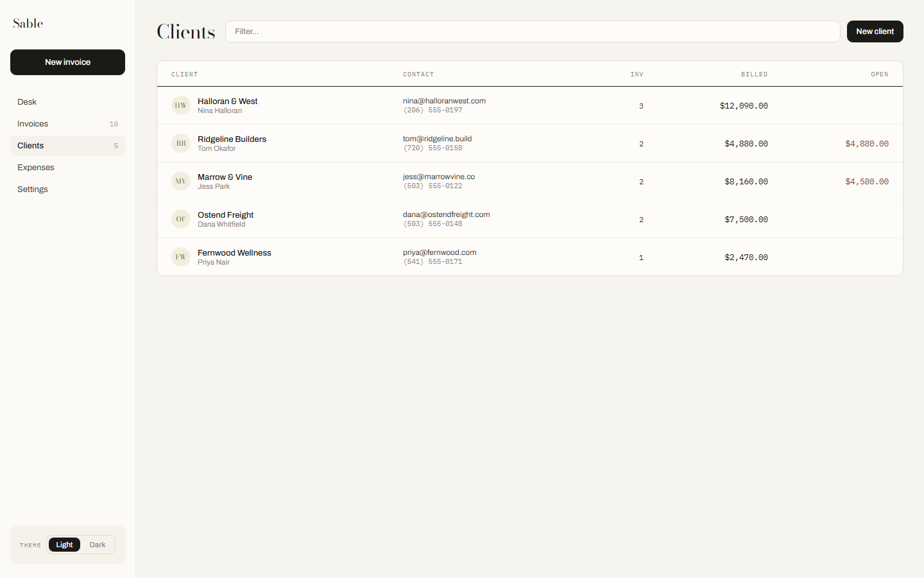Click billed amount $2,470.00
Viewport: 924px width, 578px height.
point(746,258)
